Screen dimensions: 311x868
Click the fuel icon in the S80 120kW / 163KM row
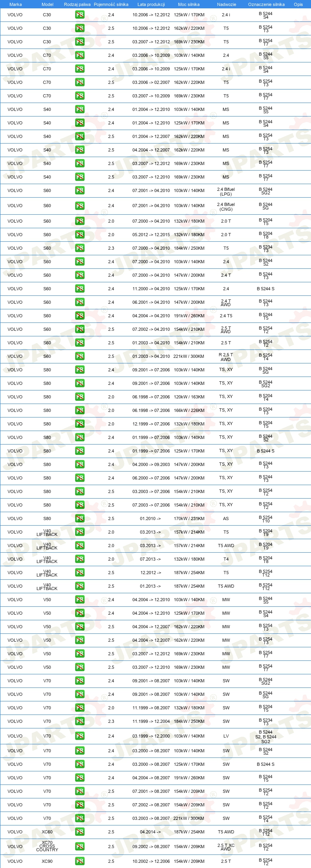(80, 397)
